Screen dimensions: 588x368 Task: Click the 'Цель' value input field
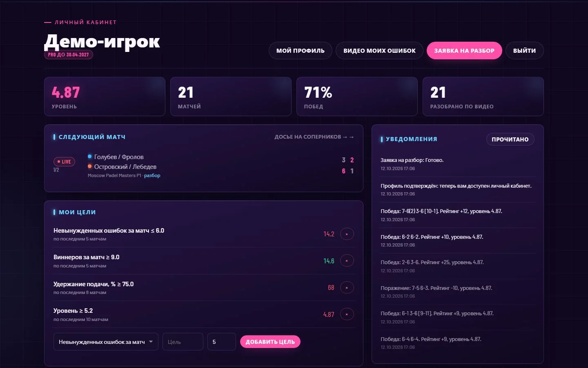pyautogui.click(x=183, y=342)
